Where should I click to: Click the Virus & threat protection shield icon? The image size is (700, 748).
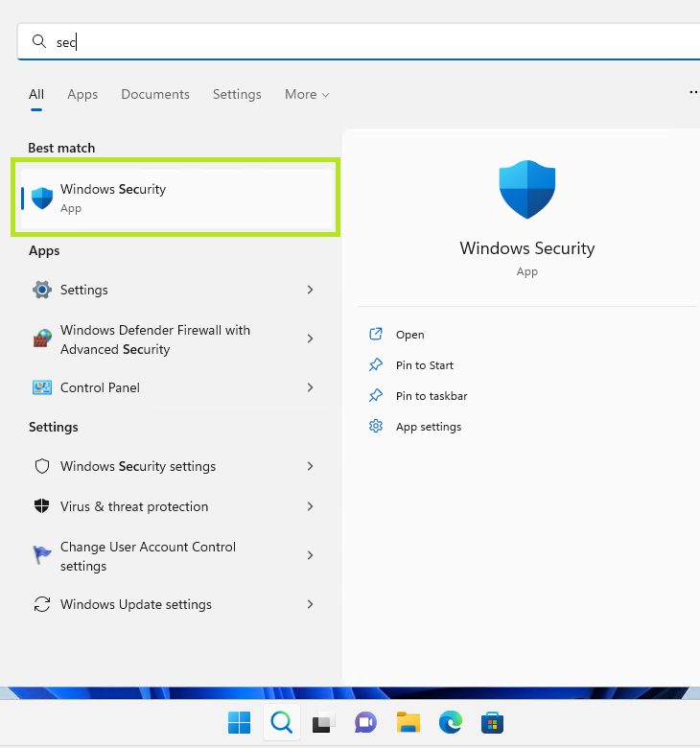point(42,505)
